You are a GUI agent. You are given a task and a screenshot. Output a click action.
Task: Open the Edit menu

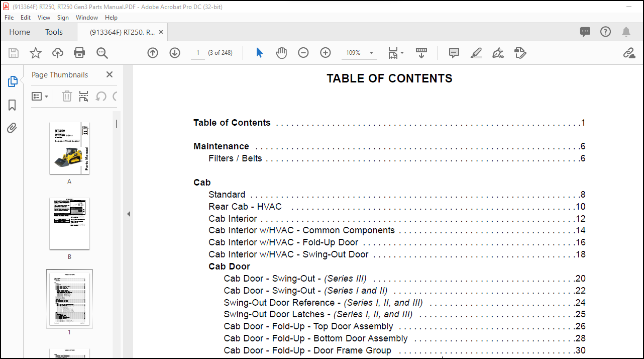(26, 17)
